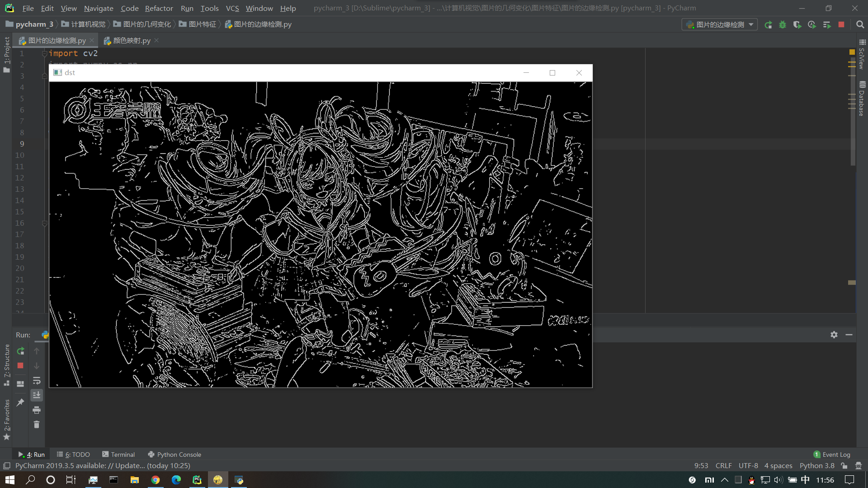Click 图片的几何变化 breadcrumb folder
This screenshot has height=488, width=868.
(142, 24)
